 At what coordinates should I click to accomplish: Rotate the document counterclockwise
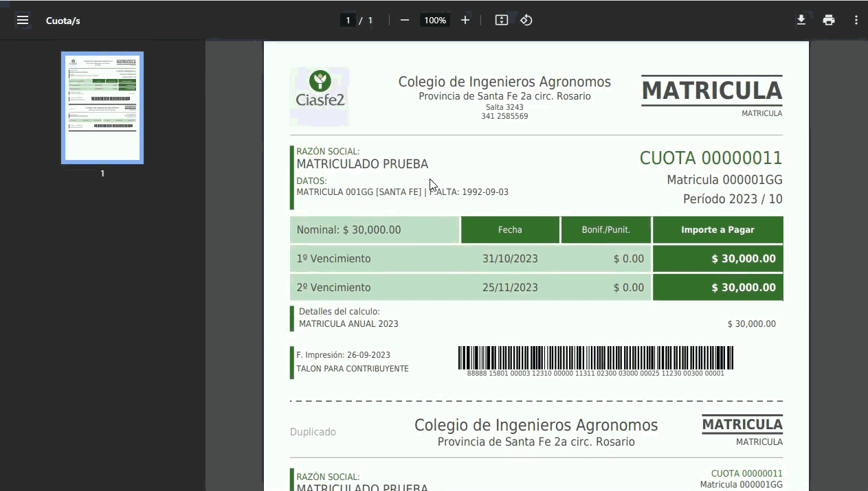coord(526,20)
